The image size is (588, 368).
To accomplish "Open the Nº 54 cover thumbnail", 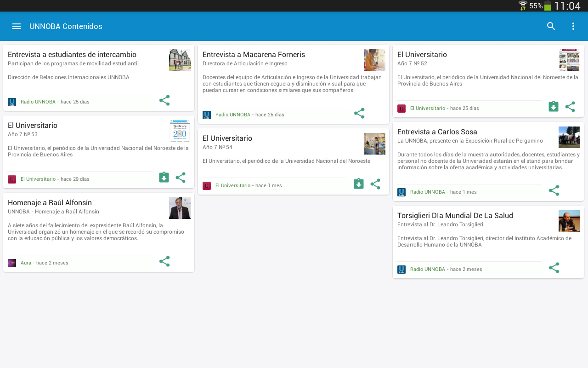I will click(374, 144).
